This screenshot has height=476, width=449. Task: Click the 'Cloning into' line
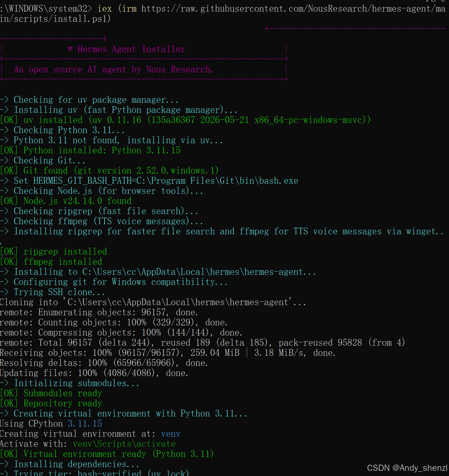[x=153, y=302]
